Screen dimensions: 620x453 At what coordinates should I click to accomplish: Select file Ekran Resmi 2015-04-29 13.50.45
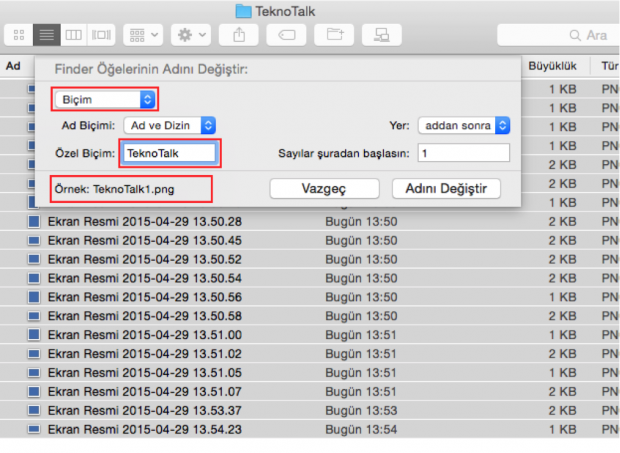point(145,241)
